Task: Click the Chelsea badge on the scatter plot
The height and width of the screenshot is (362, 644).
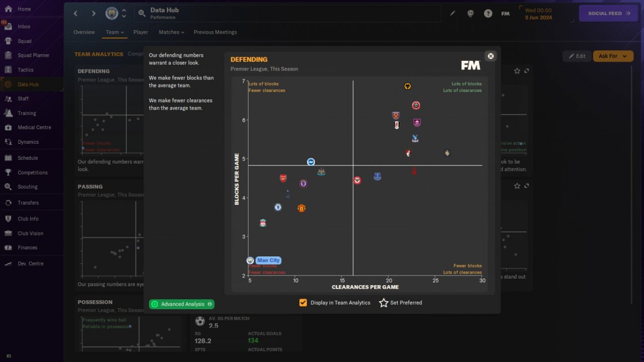Action: pos(278,207)
